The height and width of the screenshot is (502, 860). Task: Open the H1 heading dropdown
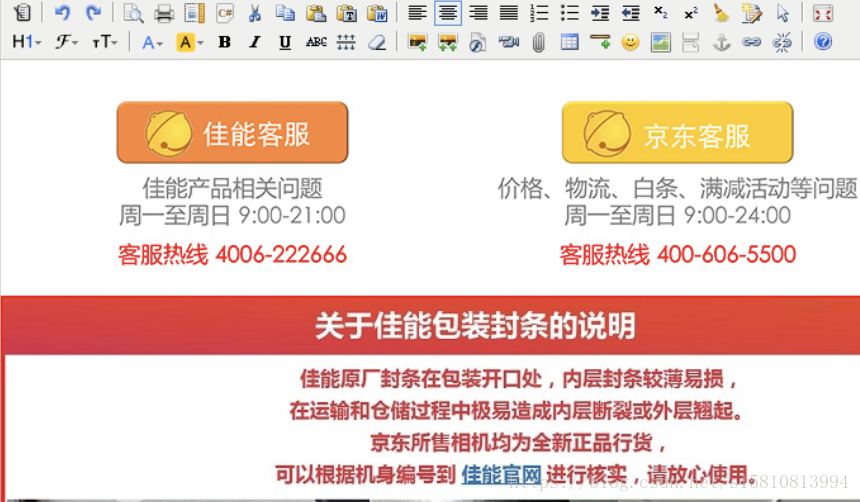pyautogui.click(x=26, y=42)
